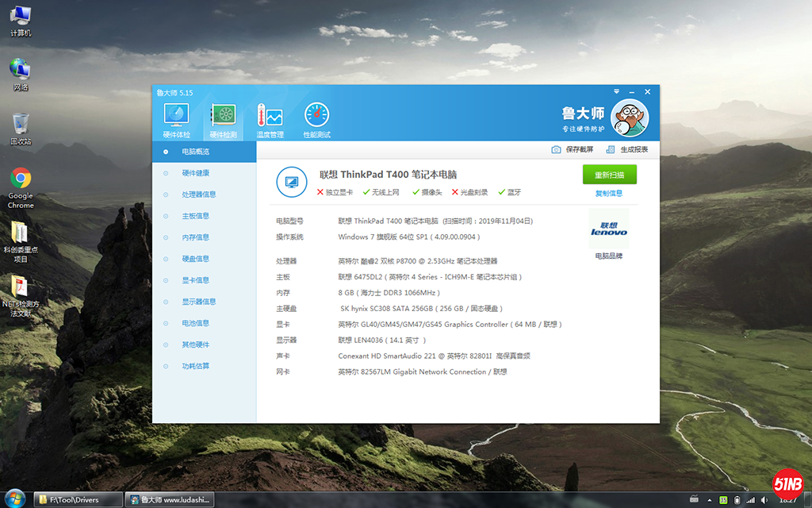Click the volume speaker tray icon

[x=764, y=500]
